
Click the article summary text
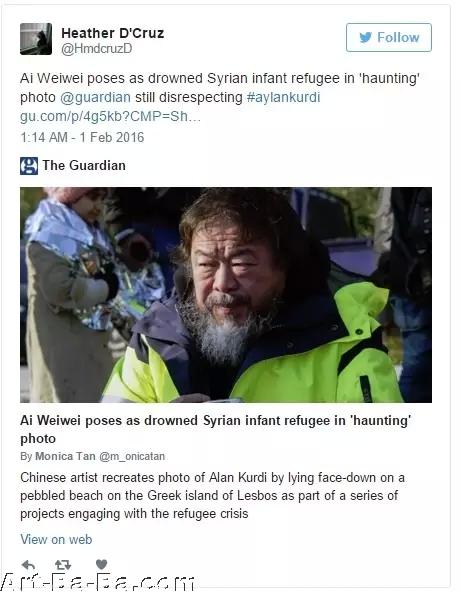(x=213, y=495)
